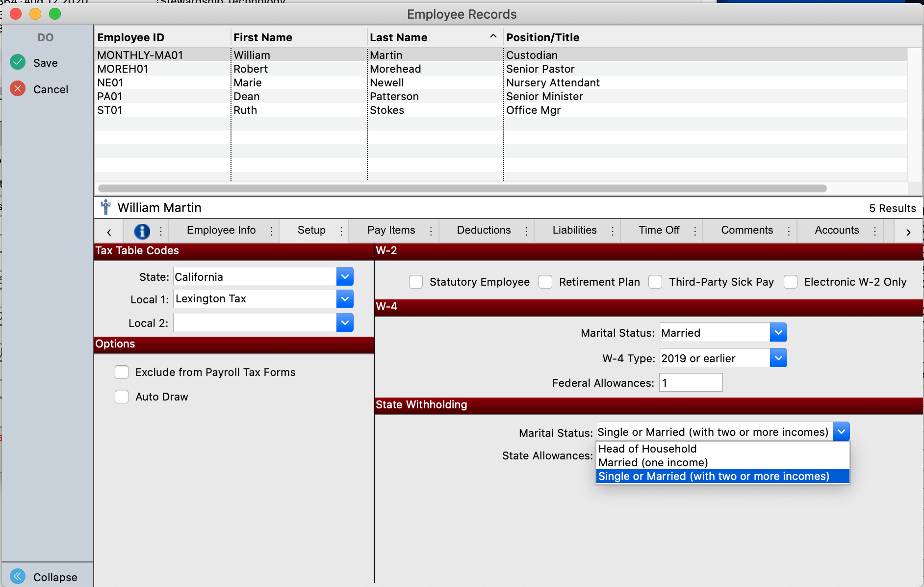Screen dimensions: 924x587
Task: Open the Deductions tab
Action: pos(484,230)
